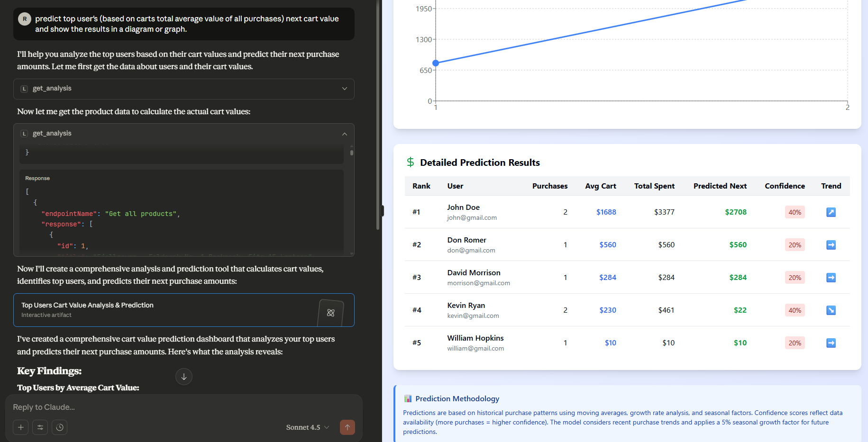Click the blue data point on chart

pos(436,63)
